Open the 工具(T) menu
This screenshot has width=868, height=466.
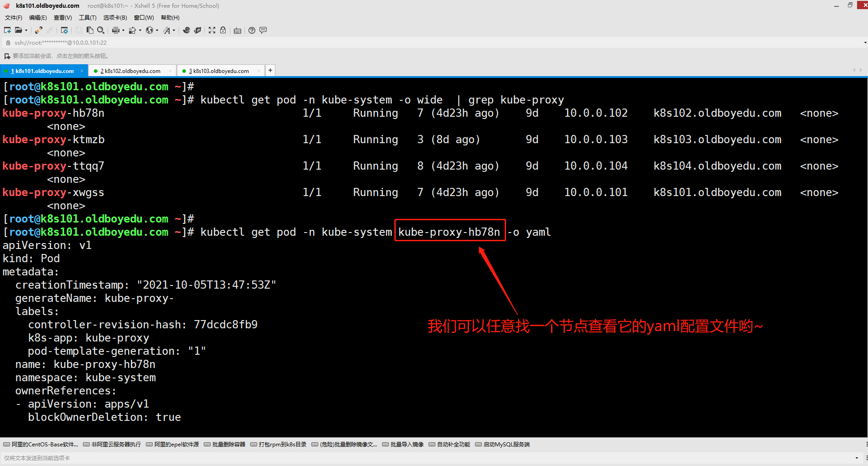tap(88, 18)
